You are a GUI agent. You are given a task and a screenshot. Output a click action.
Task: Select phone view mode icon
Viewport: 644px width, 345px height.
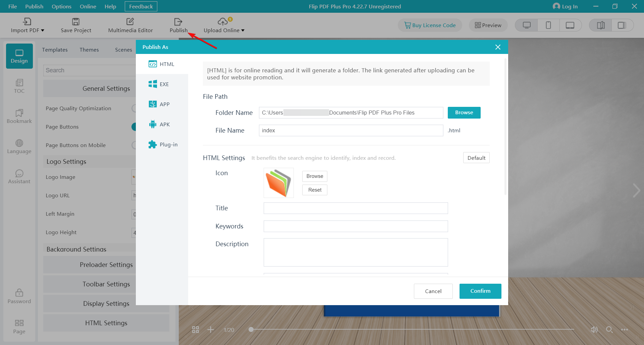coord(548,25)
